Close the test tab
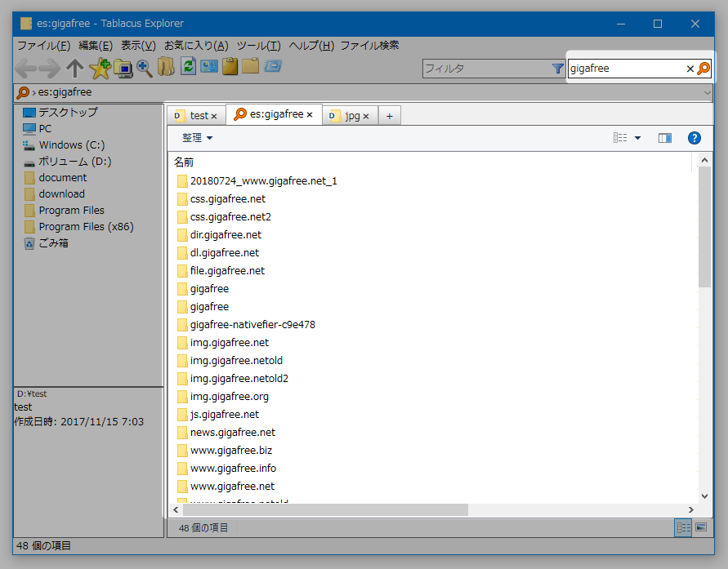 (x=214, y=117)
